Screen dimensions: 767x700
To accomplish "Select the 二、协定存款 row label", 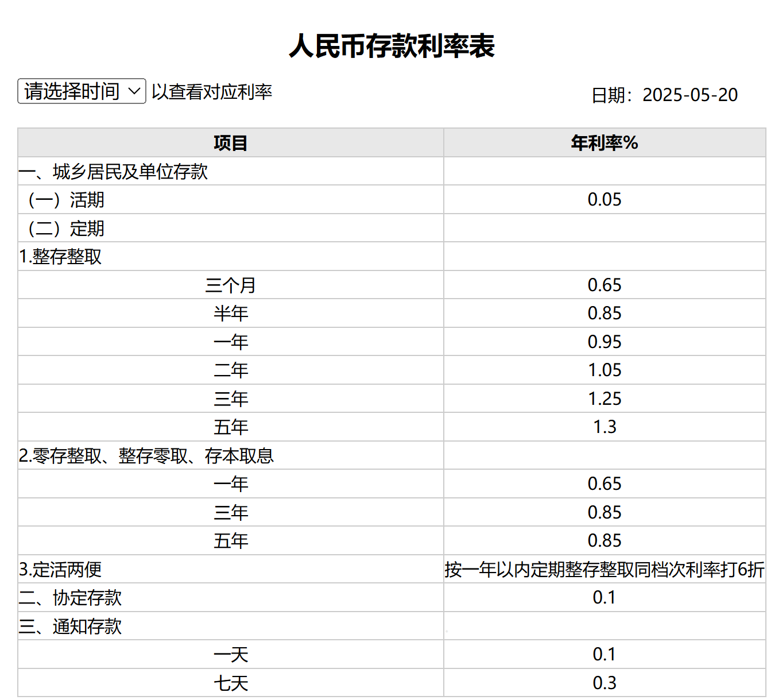I will coord(70,598).
